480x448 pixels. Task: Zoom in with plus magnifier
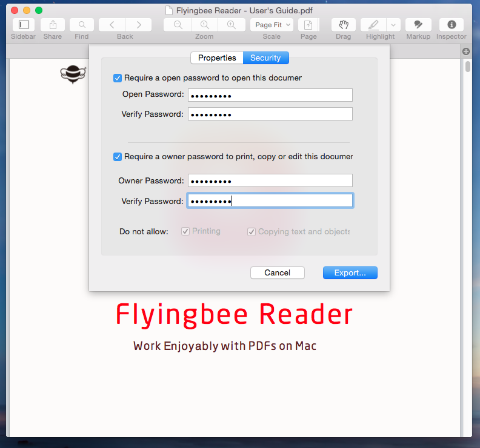(232, 25)
